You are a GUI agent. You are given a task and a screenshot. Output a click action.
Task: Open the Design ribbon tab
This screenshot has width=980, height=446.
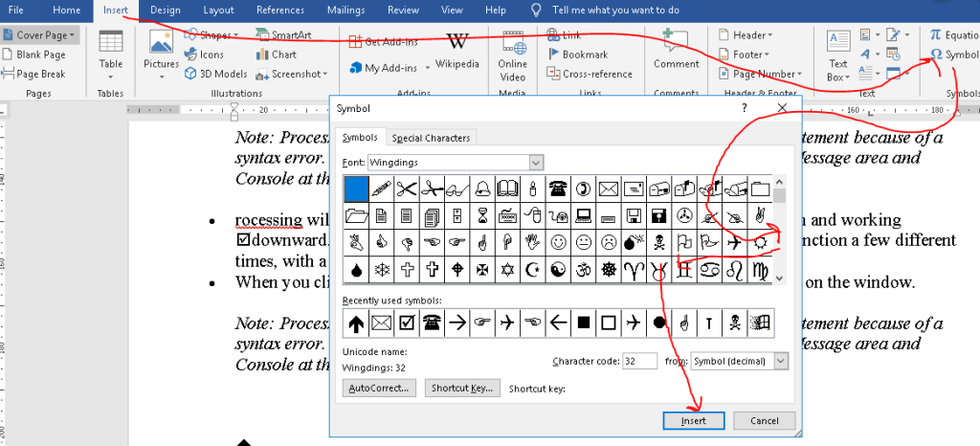pyautogui.click(x=165, y=10)
